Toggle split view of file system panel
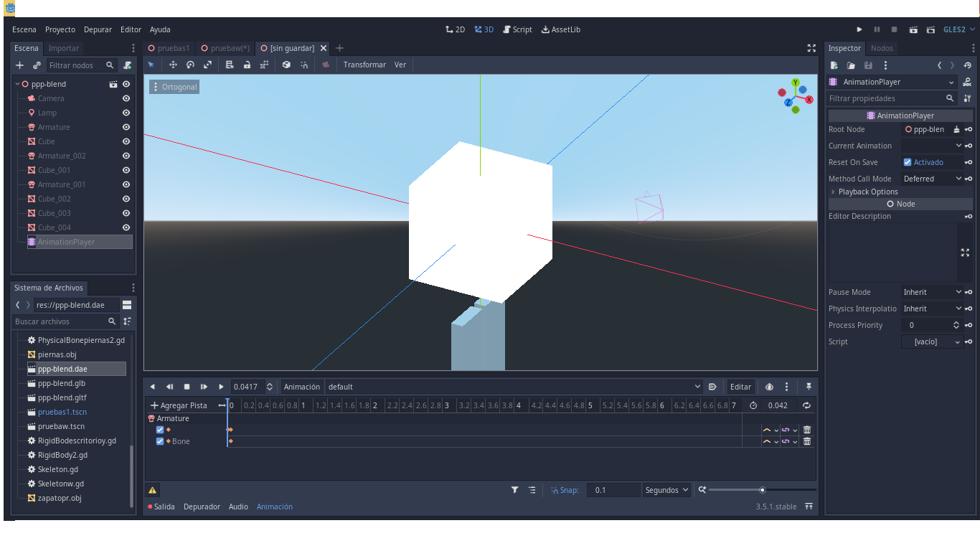Image resolution: width=980 pixels, height=551 pixels. [x=127, y=305]
